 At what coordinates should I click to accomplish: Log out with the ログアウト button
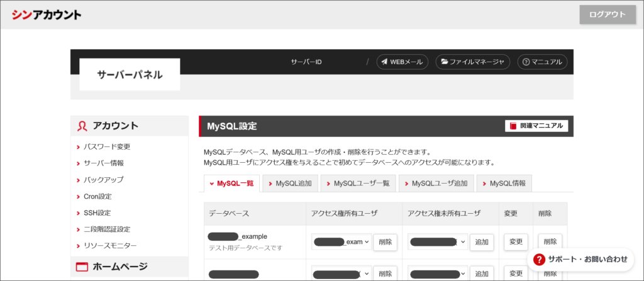(x=608, y=15)
